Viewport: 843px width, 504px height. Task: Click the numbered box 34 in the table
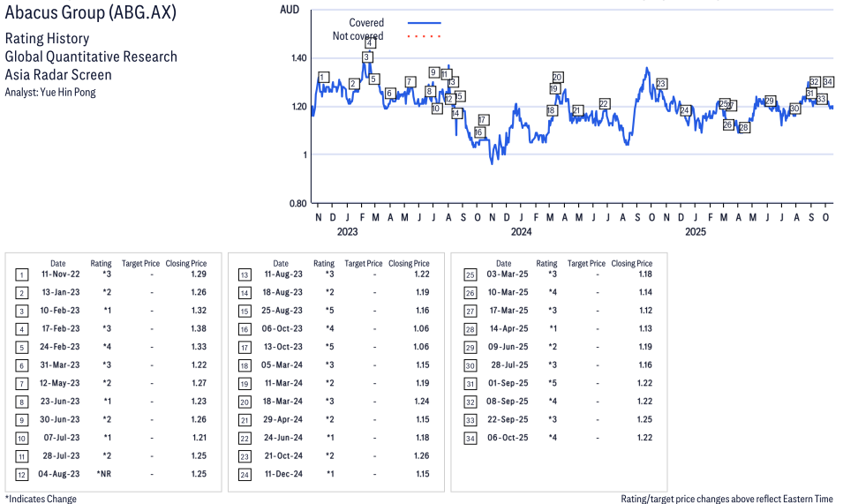(x=470, y=438)
